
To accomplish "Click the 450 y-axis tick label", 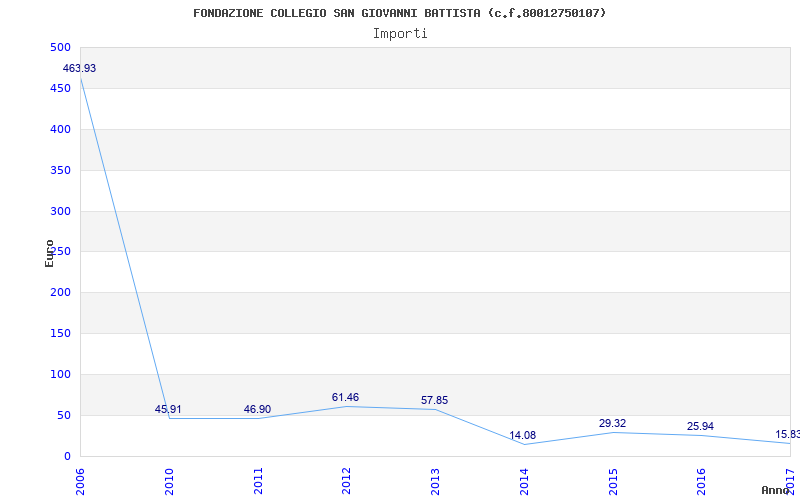I will (x=60, y=88).
